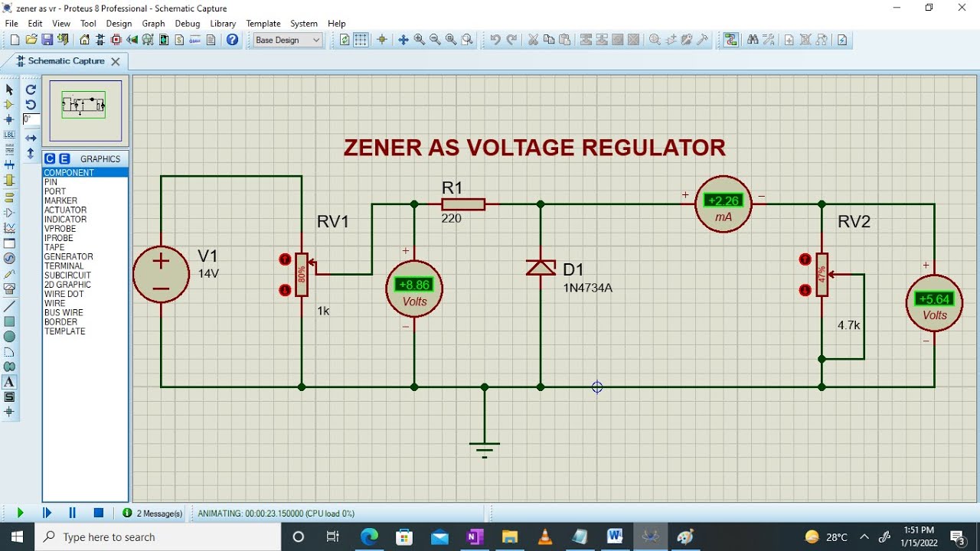This screenshot has width=980, height=551.
Task: Open the Library menu
Action: (x=223, y=24)
